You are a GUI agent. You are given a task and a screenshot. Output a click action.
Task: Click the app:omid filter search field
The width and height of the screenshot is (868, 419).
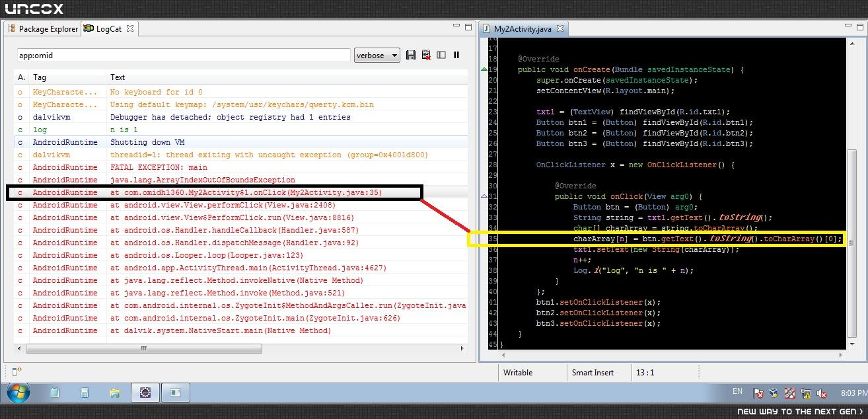(x=184, y=56)
